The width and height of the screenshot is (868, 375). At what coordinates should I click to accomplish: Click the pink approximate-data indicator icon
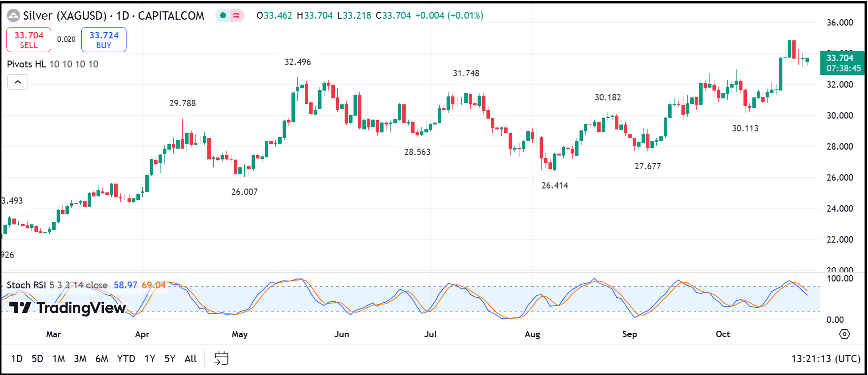(237, 16)
